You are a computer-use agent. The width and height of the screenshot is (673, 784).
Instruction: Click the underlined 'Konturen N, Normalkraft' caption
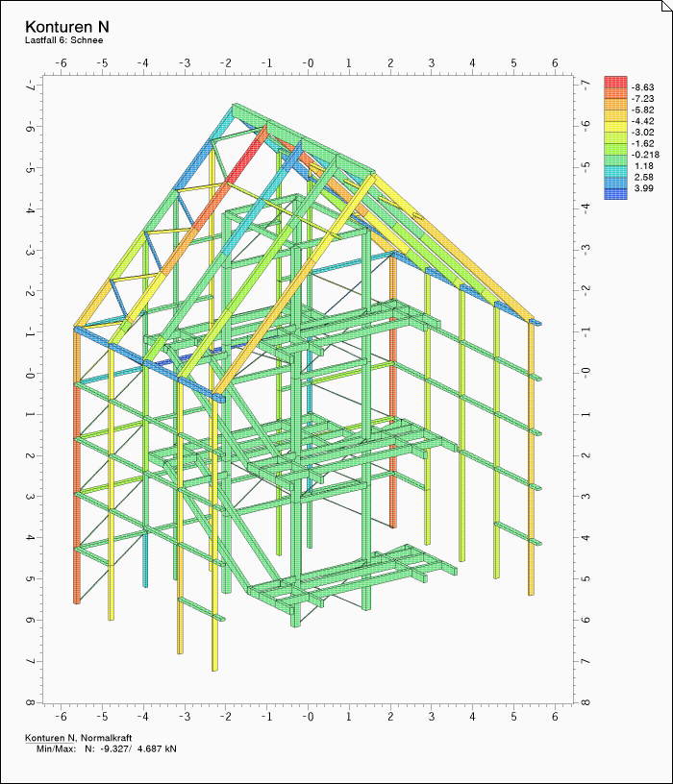78,737
